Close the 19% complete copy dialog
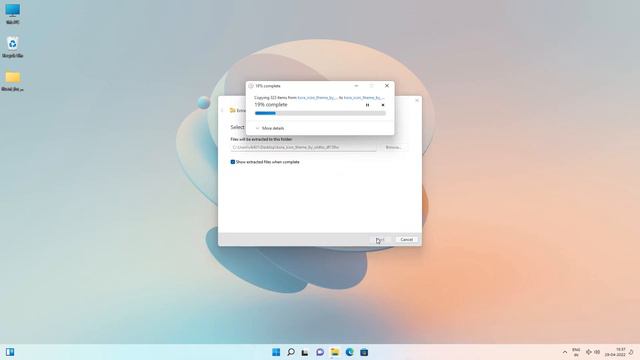 click(x=387, y=86)
